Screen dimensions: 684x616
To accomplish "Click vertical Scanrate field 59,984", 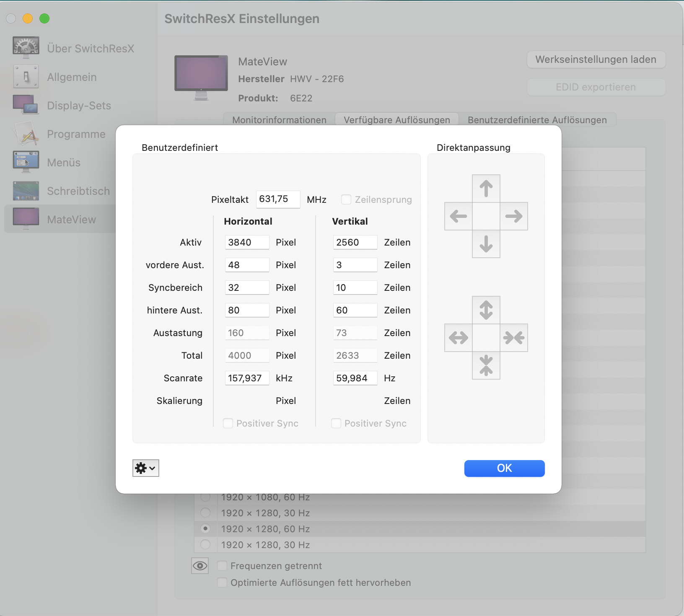I will [x=355, y=378].
